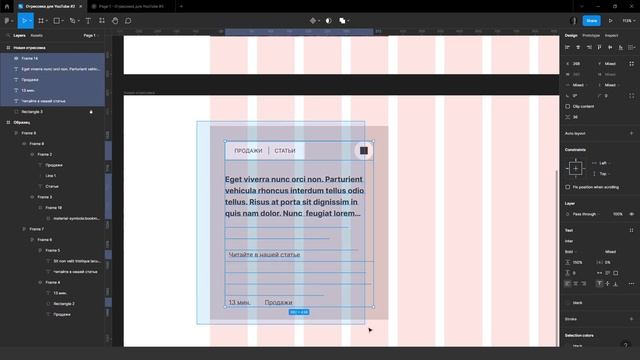Image resolution: width=640 pixels, height=360 pixels.
Task: Click the user avatar icon
Action: [573, 21]
